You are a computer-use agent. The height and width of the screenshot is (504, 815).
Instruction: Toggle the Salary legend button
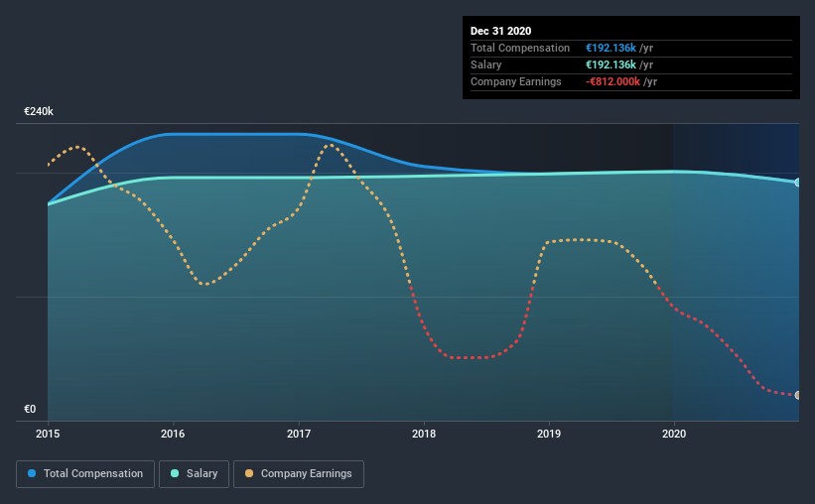194,474
